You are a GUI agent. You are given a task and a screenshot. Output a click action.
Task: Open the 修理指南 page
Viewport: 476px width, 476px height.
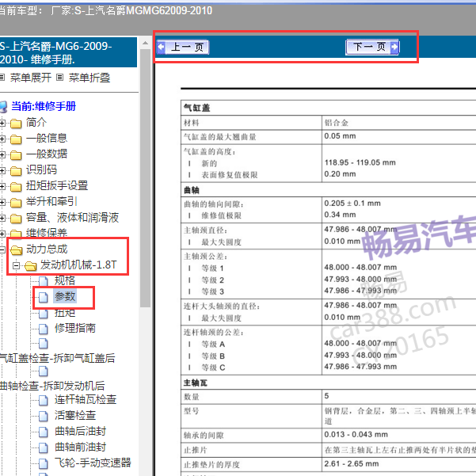pos(75,328)
